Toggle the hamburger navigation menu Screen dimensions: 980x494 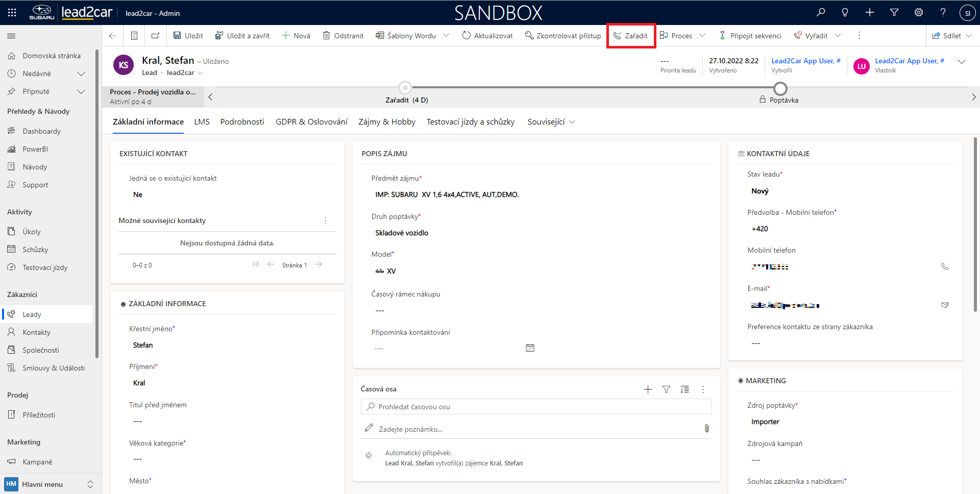click(x=11, y=36)
